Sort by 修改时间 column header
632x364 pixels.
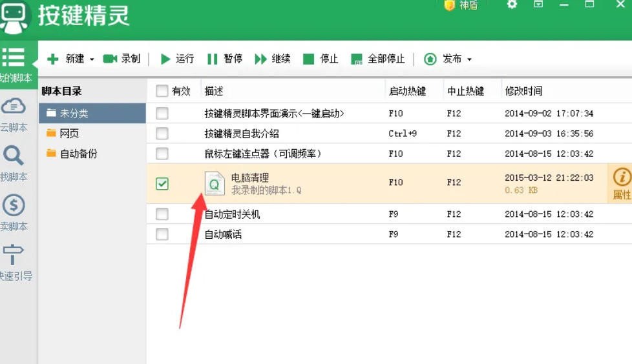coord(523,91)
